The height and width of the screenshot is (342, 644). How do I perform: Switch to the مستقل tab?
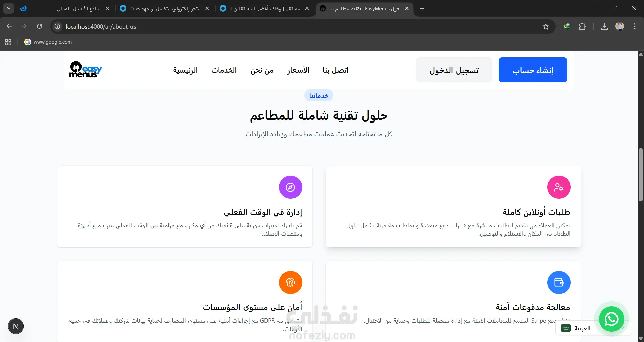point(265,8)
